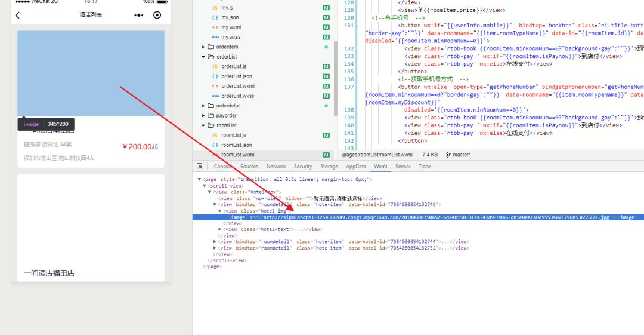Expand the orderItem folder
Viewport: 644px width, 335px height.
[203, 47]
